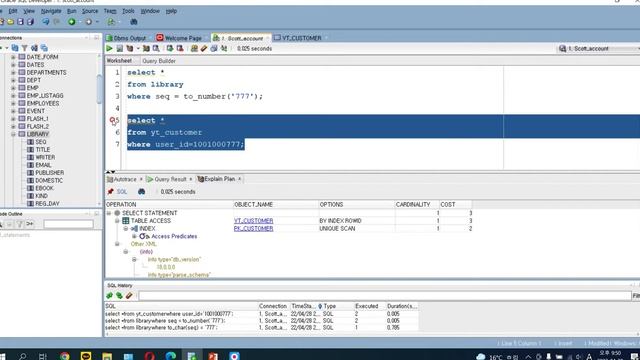Click the Save icon in main toolbar
Image resolution: width=640 pixels, height=360 pixels.
point(20,22)
